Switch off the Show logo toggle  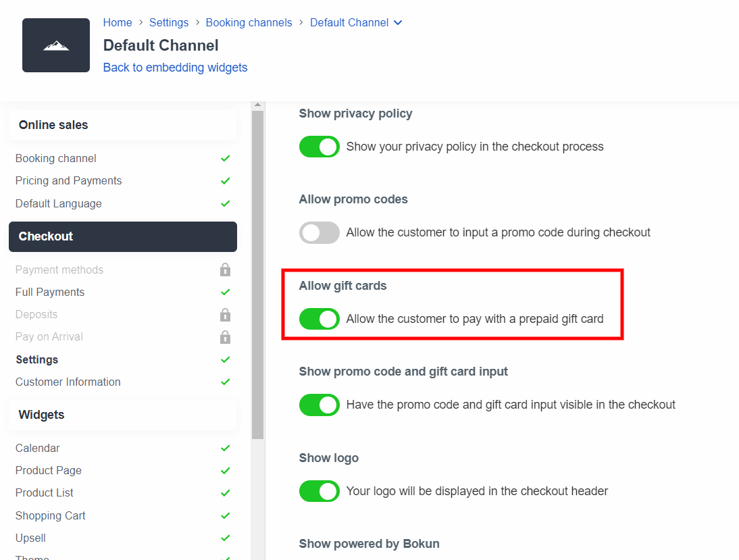(319, 491)
